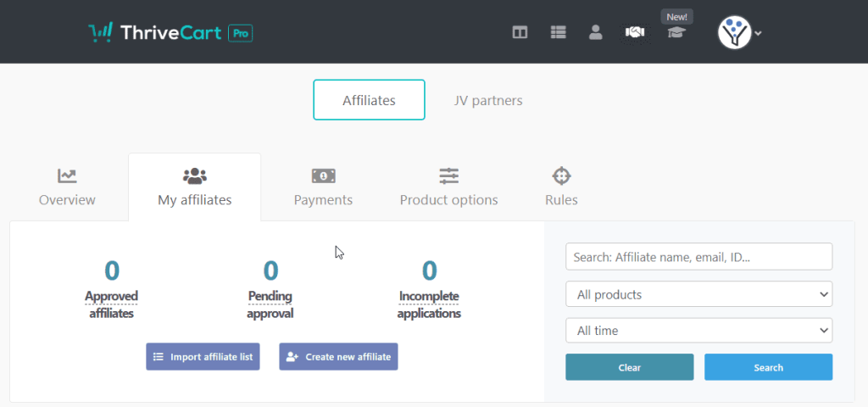
Task: Switch to the JV partners section
Action: pyautogui.click(x=487, y=100)
